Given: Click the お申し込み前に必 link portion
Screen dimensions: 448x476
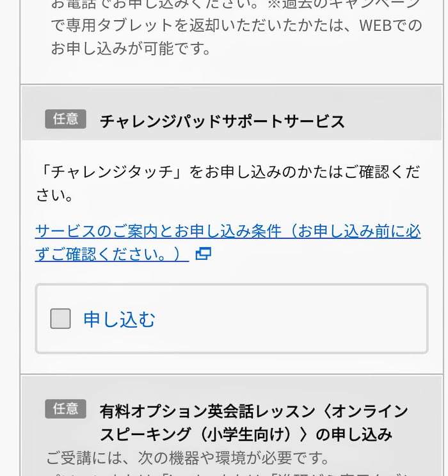Looking at the screenshot, I should tap(359, 232).
